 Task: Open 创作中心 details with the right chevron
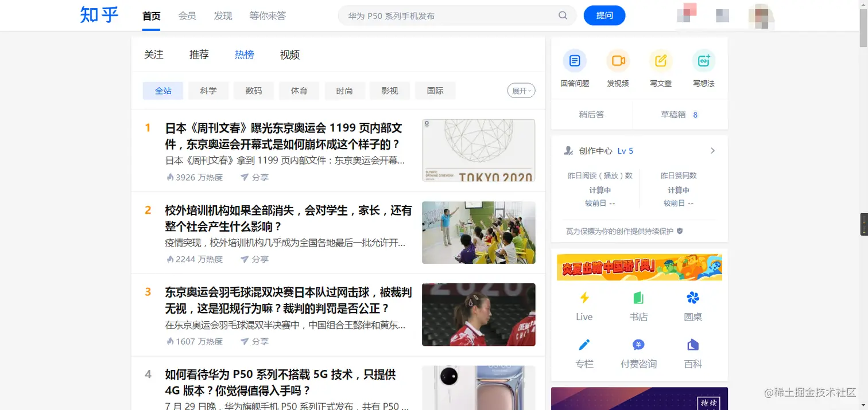(712, 151)
